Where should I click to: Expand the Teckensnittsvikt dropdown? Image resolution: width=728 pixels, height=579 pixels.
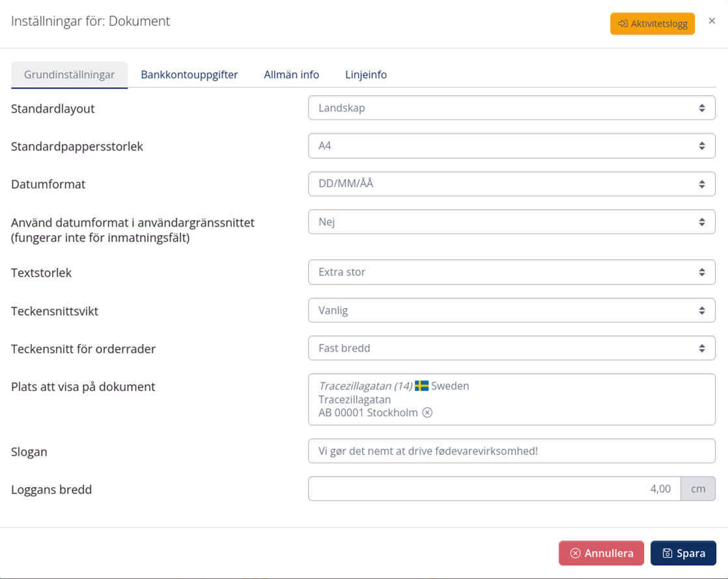click(511, 311)
